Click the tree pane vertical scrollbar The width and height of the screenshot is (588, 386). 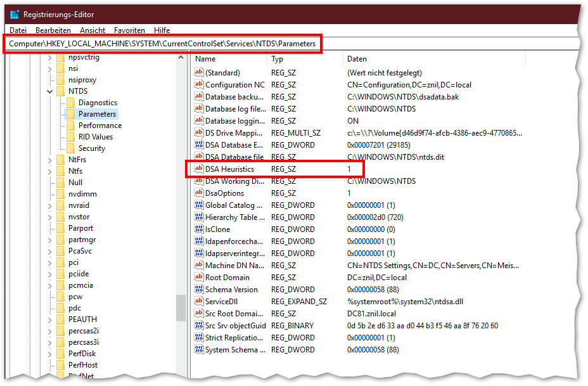point(181,190)
